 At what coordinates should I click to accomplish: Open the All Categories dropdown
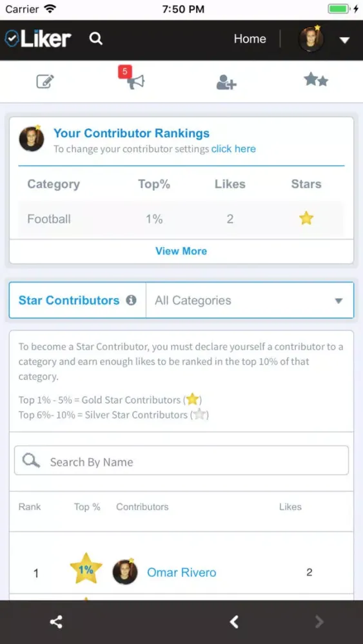[x=250, y=300]
